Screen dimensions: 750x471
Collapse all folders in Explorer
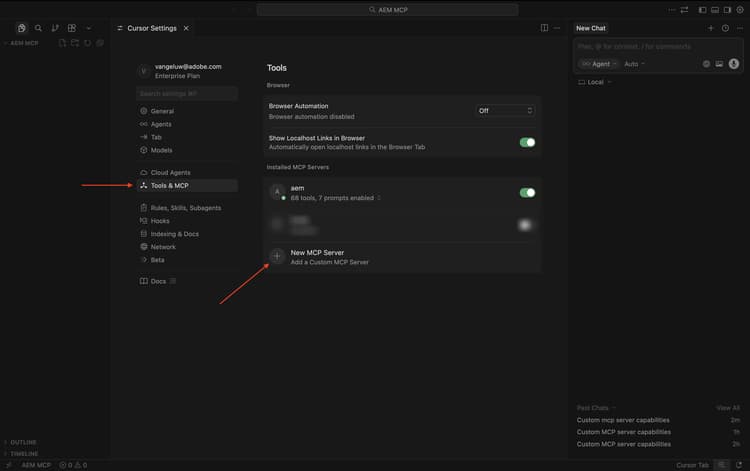(99, 43)
